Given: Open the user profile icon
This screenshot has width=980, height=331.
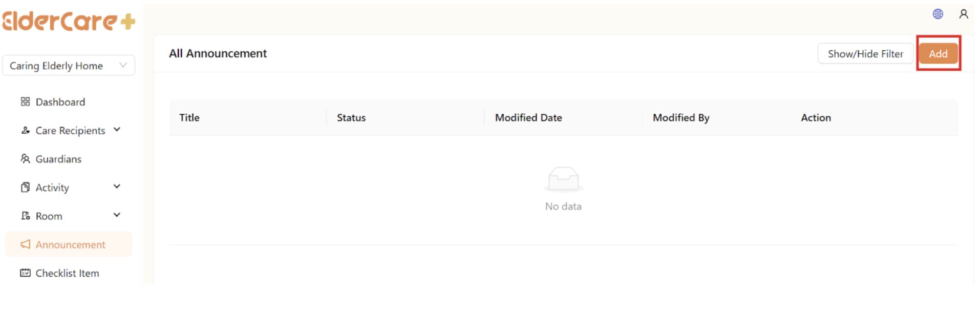Looking at the screenshot, I should coord(963,14).
